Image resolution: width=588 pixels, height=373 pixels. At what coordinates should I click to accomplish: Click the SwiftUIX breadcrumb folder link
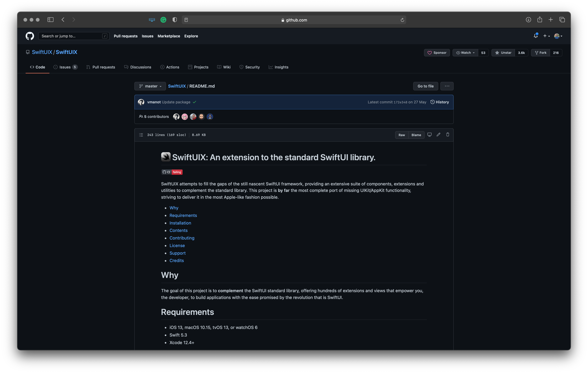click(177, 86)
